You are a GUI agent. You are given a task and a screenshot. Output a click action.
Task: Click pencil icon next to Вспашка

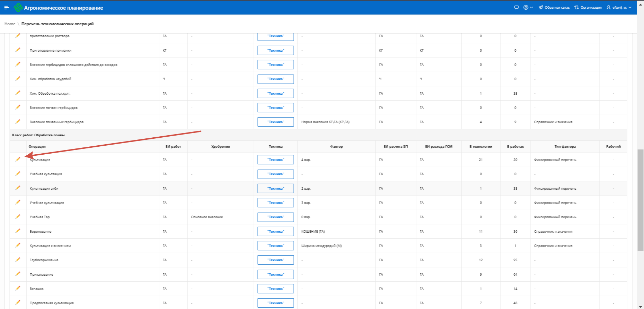click(x=18, y=288)
